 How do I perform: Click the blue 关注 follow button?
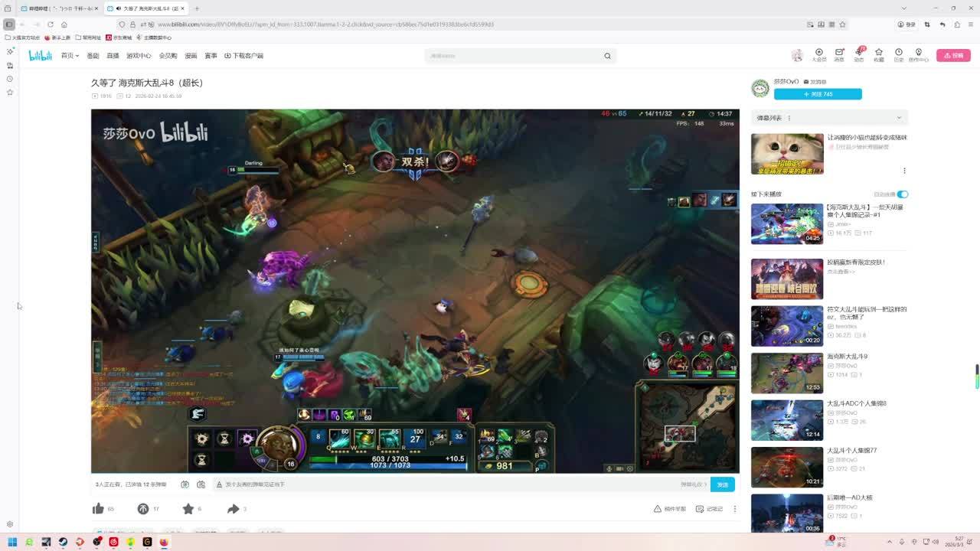point(818,94)
